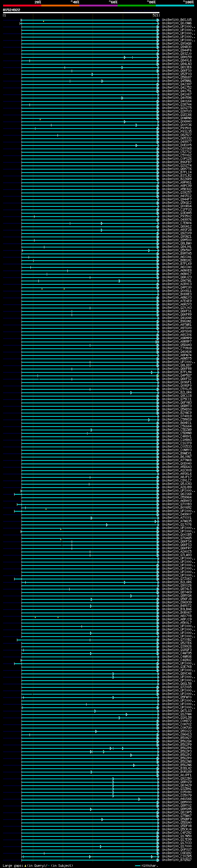Select hit label UniRef100_Q75CI1
Screen dimensions: 197x868
[176, 399]
